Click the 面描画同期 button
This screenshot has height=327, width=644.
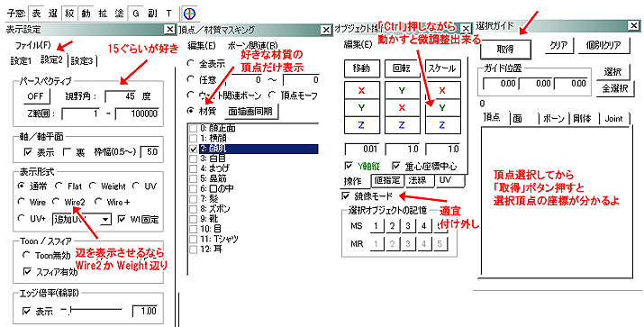[251, 112]
